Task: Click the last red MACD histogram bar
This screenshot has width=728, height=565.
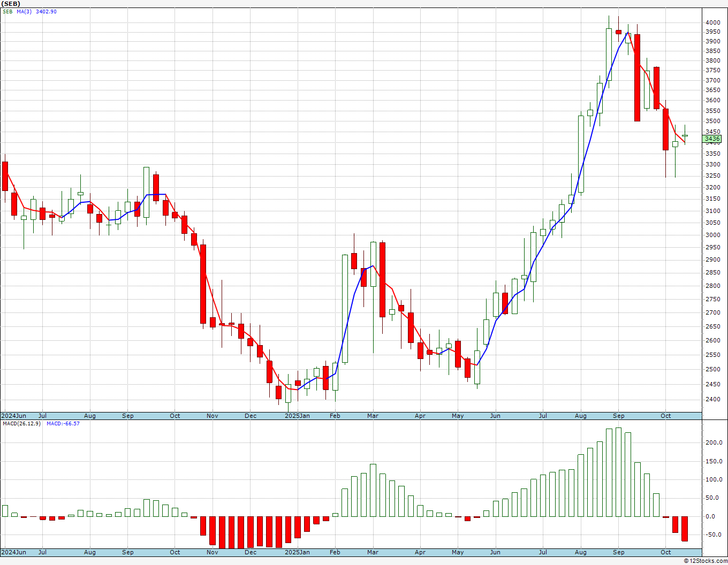Action: point(685,529)
